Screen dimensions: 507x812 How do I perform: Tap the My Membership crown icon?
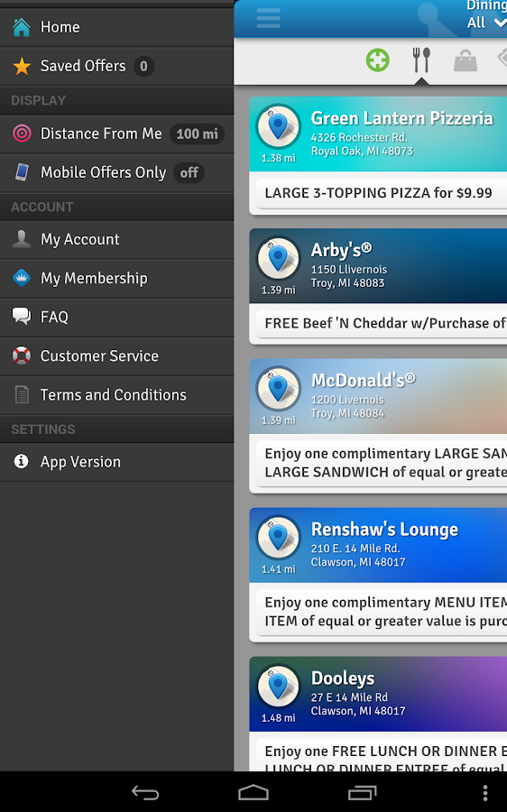[22, 278]
